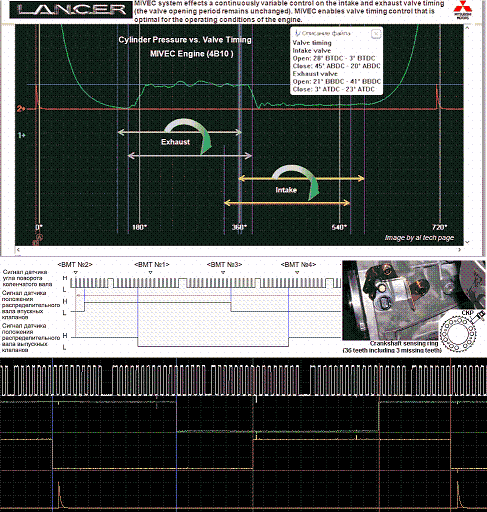Click the <ВМТ №3> marker label
Screen dimensions: 487x512
pyautogui.click(x=224, y=265)
